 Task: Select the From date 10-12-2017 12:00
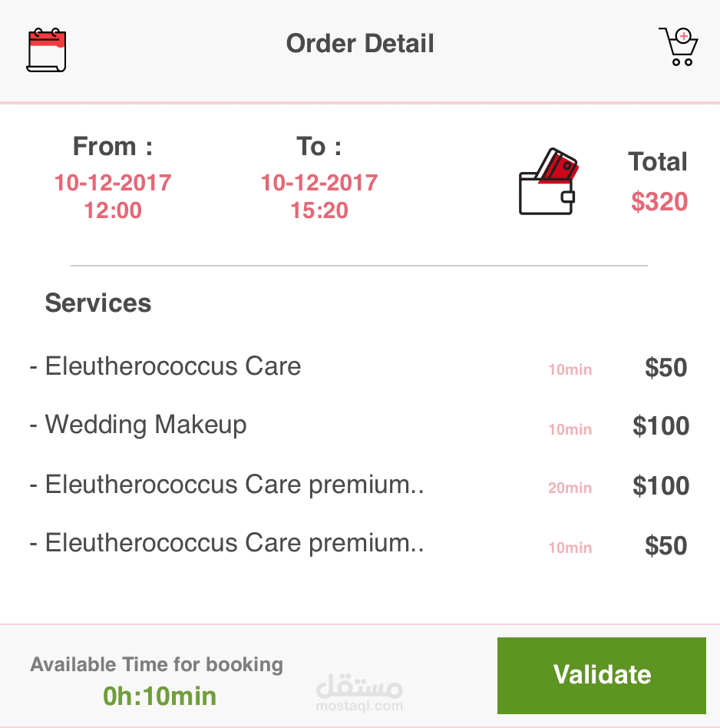[113, 196]
